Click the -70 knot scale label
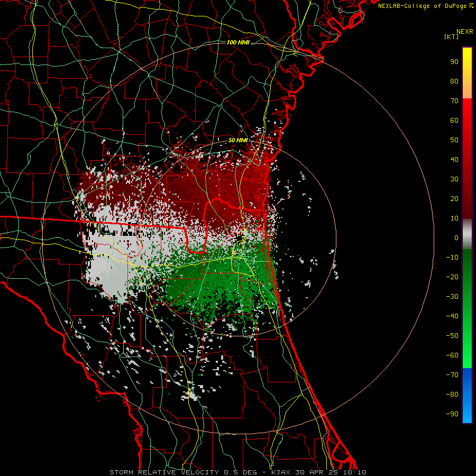 [452, 375]
